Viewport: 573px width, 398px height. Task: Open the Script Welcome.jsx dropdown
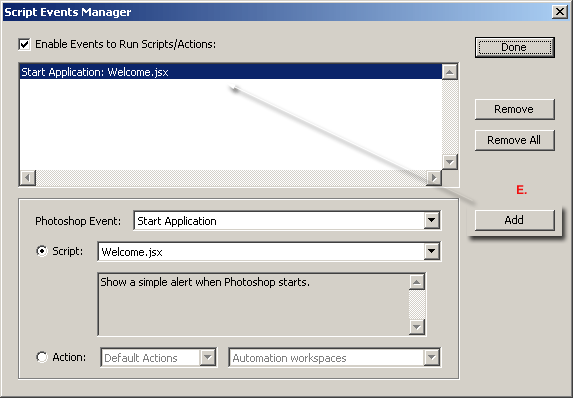click(x=269, y=251)
